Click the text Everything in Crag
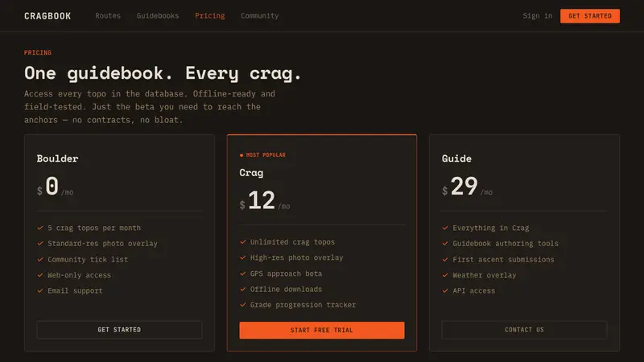 [491, 228]
